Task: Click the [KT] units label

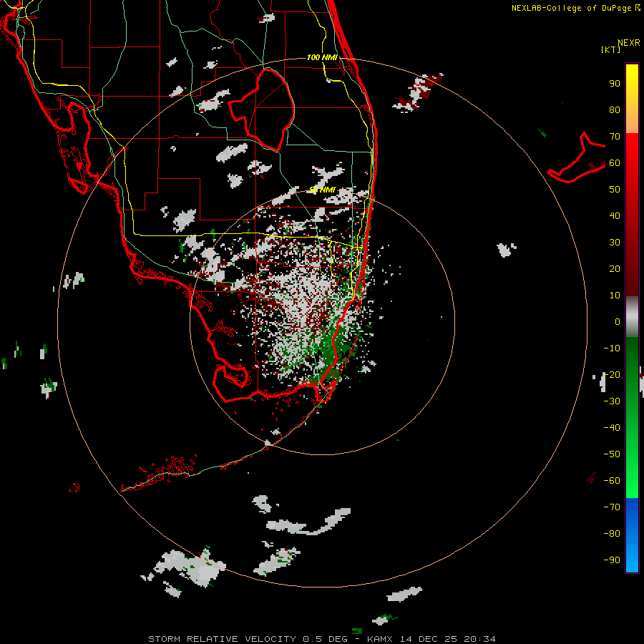Action: (611, 49)
